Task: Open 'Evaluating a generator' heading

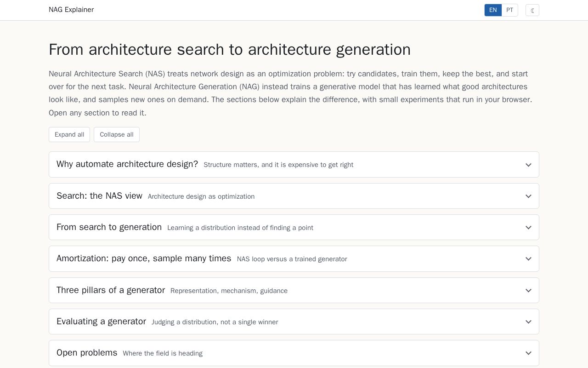Action: pyautogui.click(x=101, y=322)
